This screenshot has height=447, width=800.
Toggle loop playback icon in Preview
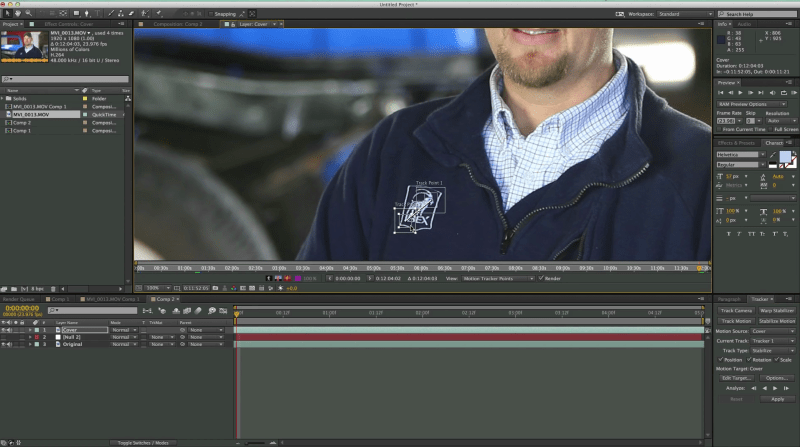coord(784,92)
